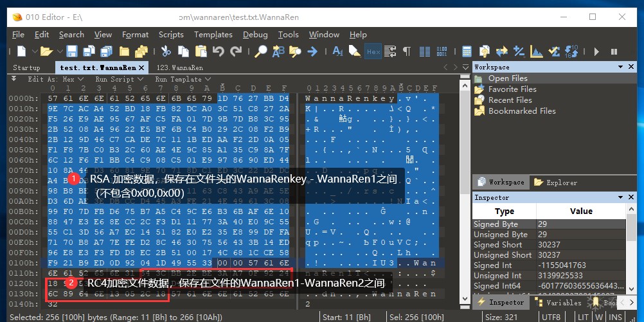The height and width of the screenshot is (322, 644).
Task: Open Find with the magnifier icon
Action: 260,51
